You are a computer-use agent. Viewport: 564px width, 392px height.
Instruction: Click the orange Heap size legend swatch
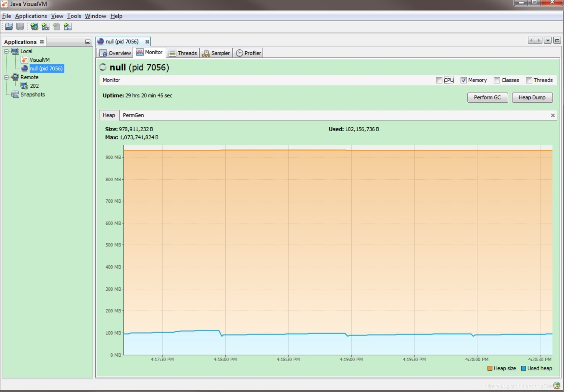[490, 369]
